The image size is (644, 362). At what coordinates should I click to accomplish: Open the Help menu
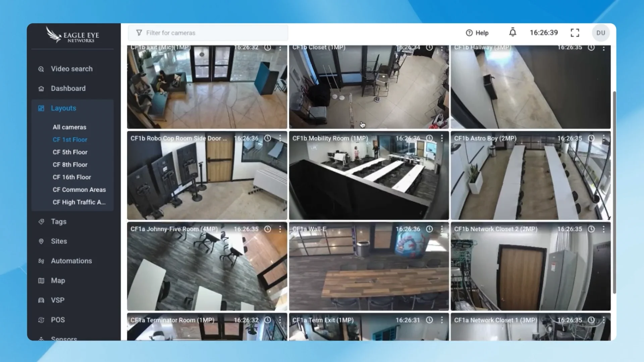477,33
